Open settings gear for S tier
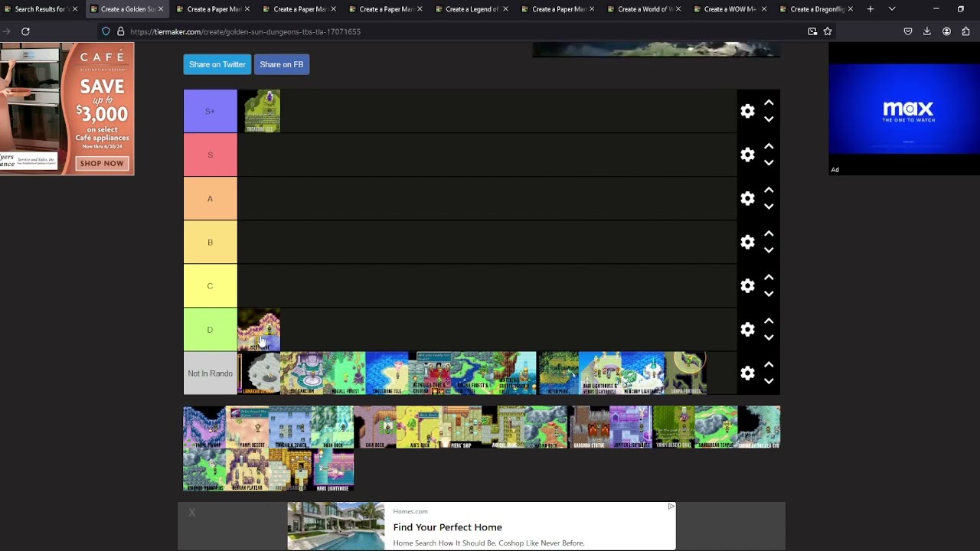This screenshot has height=551, width=980. [747, 155]
